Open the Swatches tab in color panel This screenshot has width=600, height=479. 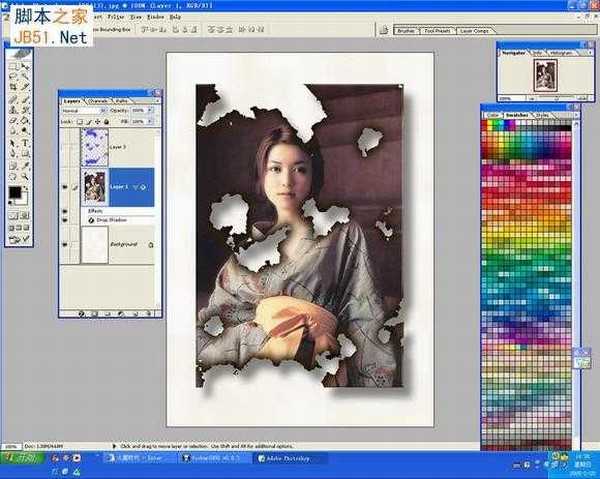pyautogui.click(x=517, y=115)
